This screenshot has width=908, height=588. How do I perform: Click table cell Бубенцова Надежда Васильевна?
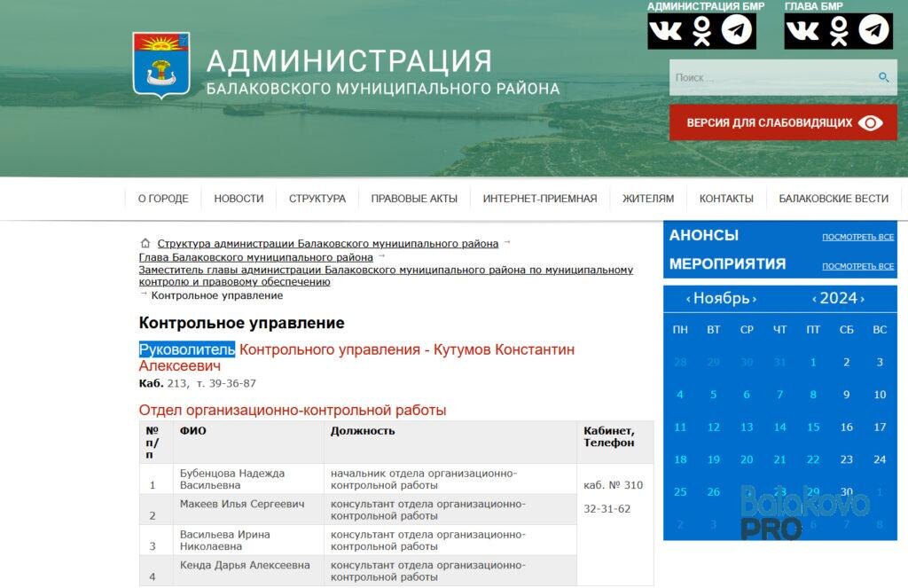click(x=248, y=479)
